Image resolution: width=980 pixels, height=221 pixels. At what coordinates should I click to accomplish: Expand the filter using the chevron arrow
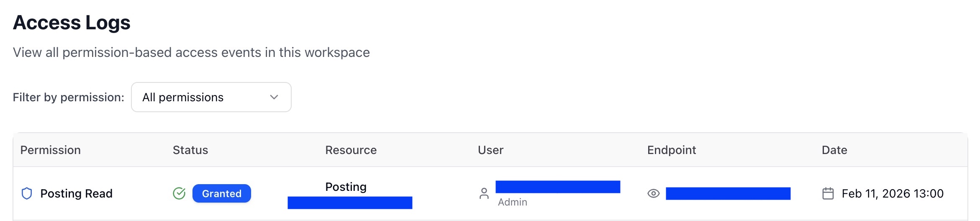[x=274, y=97]
